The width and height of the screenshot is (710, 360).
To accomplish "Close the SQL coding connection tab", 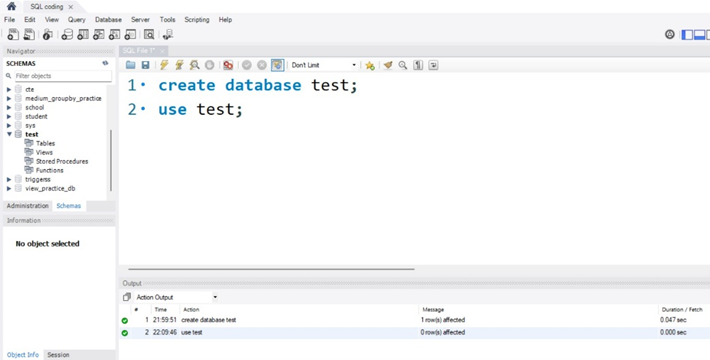I will tap(70, 7).
